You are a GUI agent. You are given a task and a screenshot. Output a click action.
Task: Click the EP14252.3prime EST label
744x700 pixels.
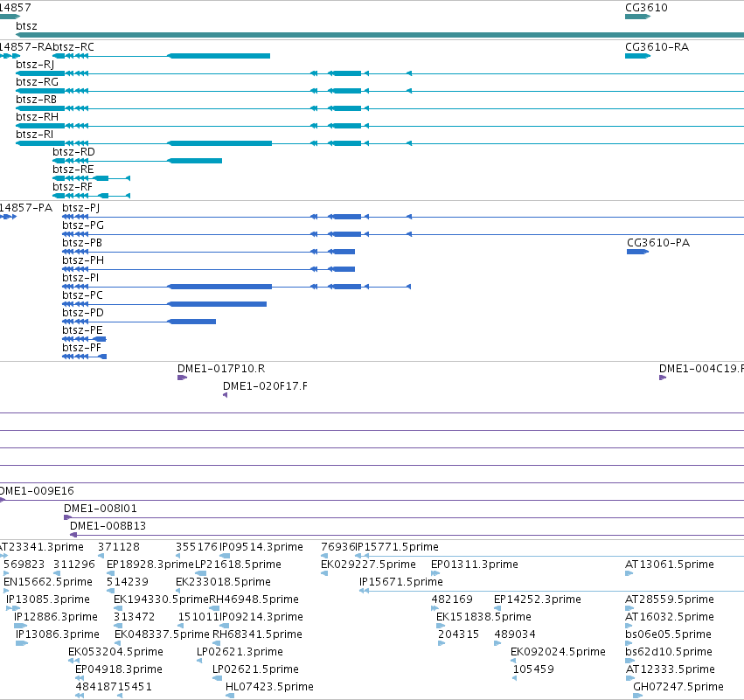(537, 600)
